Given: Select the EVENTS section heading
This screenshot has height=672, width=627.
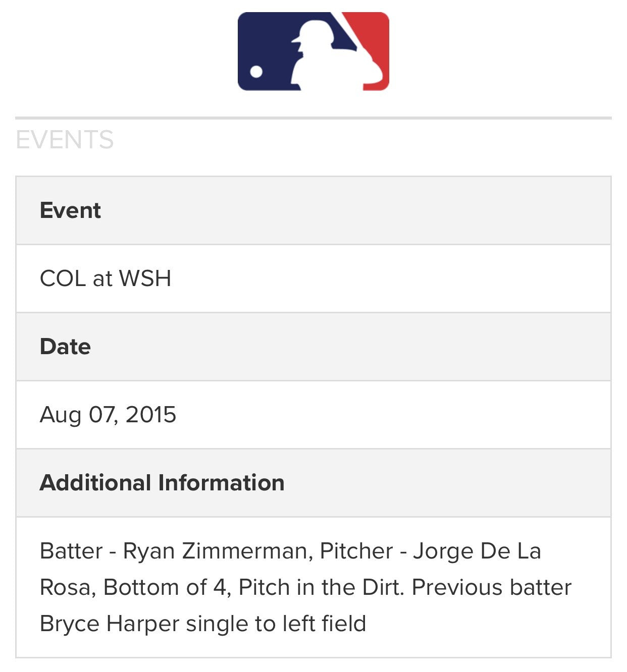Looking at the screenshot, I should (65, 140).
